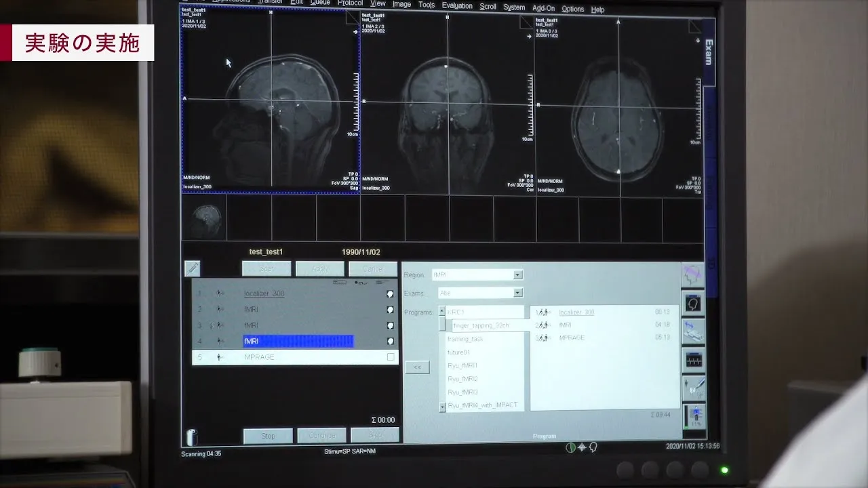Click the green circle status icon in bottom bar
This screenshot has height=488, width=868.
point(570,447)
